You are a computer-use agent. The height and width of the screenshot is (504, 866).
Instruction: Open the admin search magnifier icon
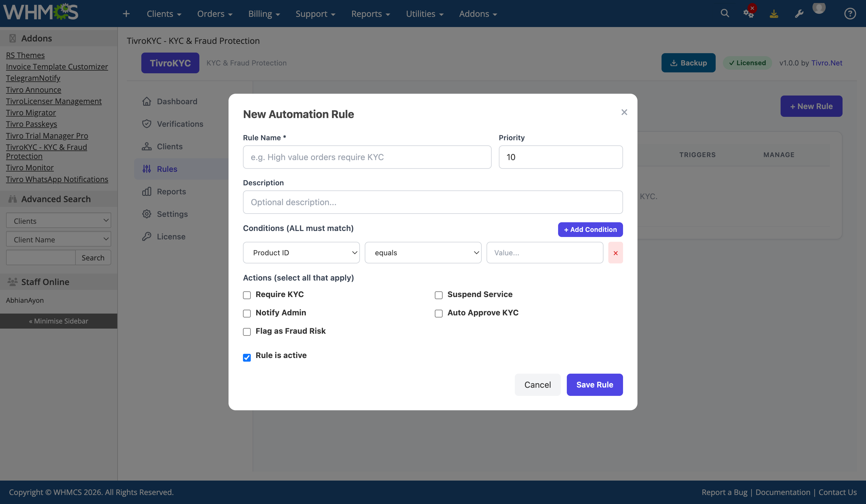click(x=724, y=14)
